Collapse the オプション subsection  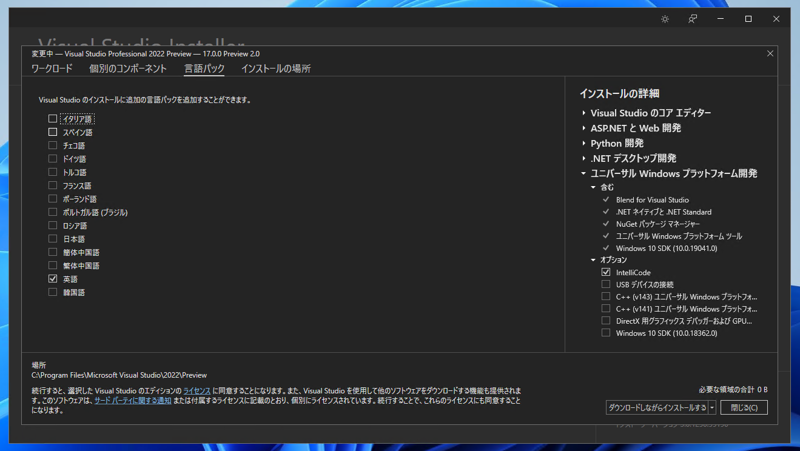(x=593, y=260)
